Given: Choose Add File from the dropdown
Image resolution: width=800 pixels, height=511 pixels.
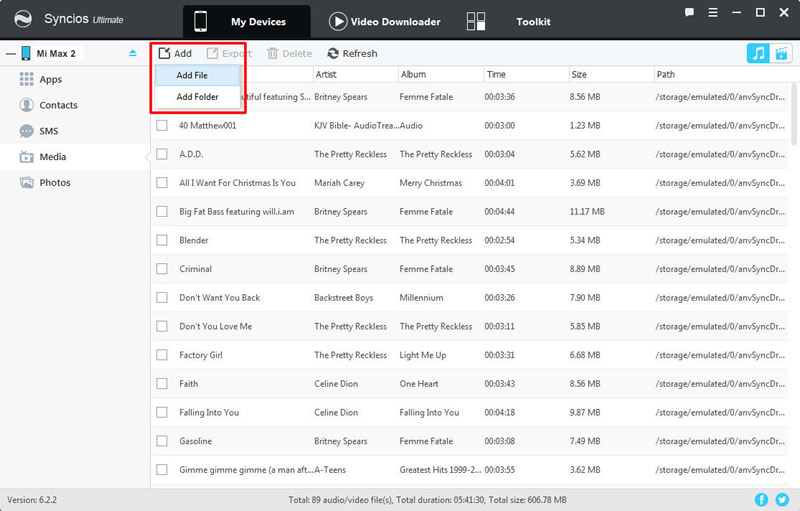Looking at the screenshot, I should point(197,75).
